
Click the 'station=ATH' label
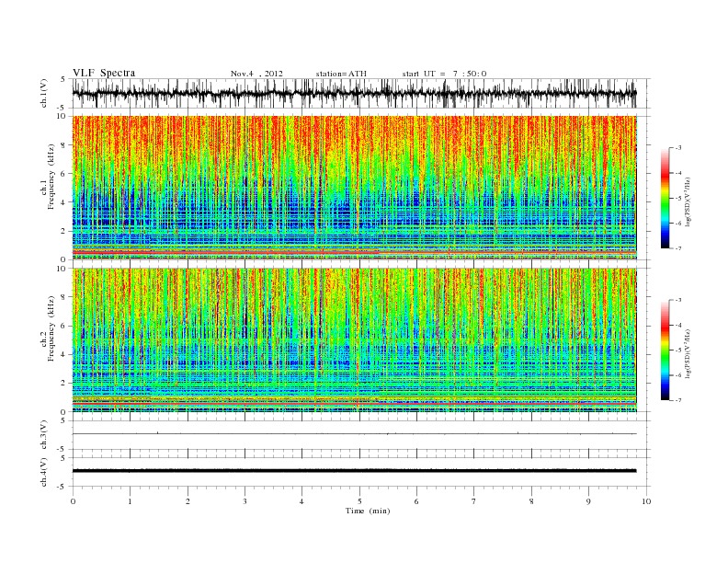coord(341,74)
